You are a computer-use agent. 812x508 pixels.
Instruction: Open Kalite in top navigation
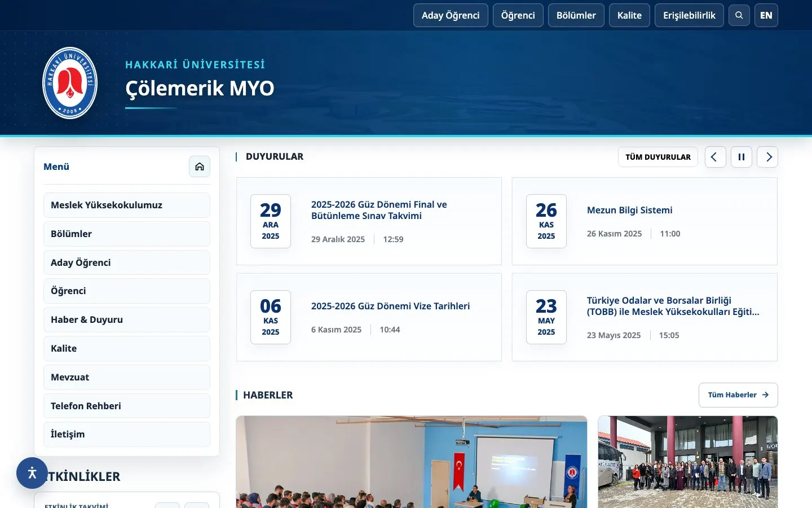(x=629, y=15)
